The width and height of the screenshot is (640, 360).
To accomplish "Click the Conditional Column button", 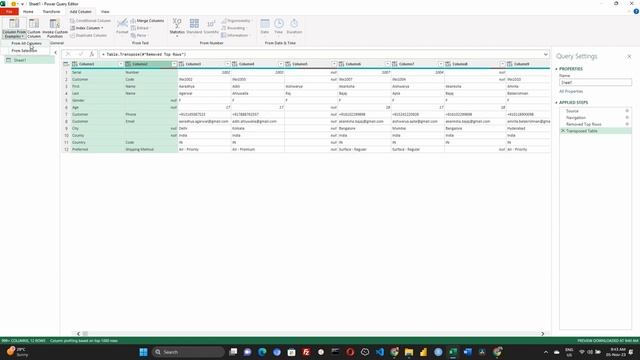I will coord(90,20).
